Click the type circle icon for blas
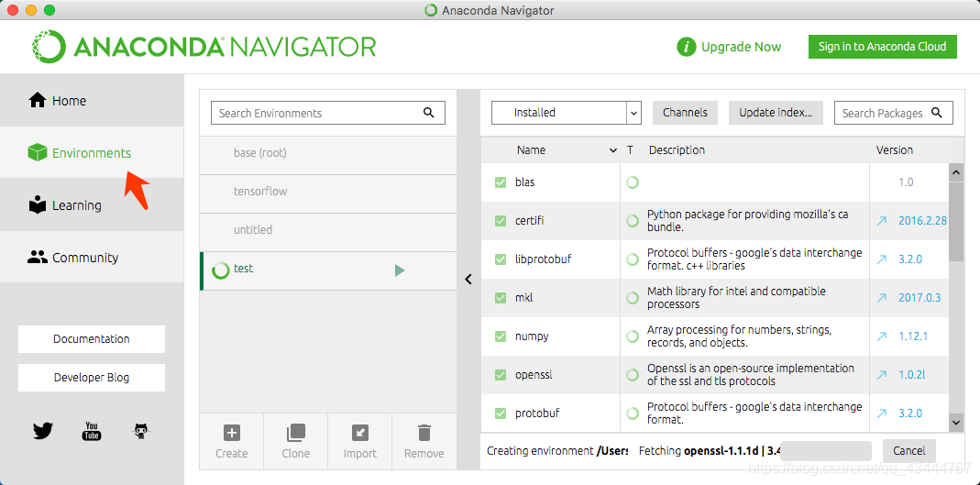980x485 pixels. [633, 182]
